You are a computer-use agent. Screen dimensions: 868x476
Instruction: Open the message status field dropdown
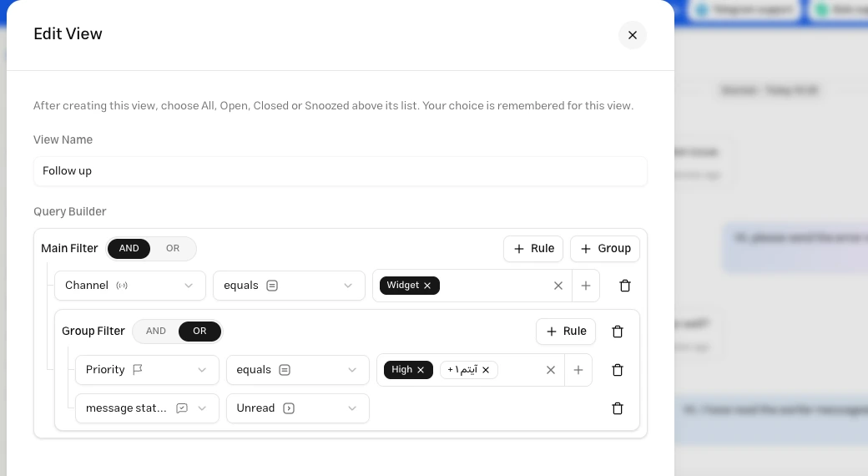pyautogui.click(x=147, y=408)
